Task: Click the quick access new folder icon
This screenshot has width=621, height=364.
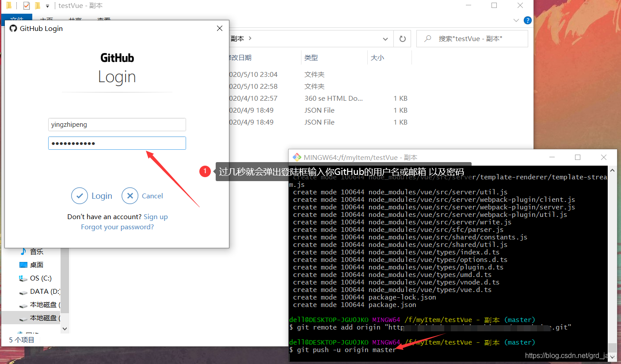Action: [38, 6]
